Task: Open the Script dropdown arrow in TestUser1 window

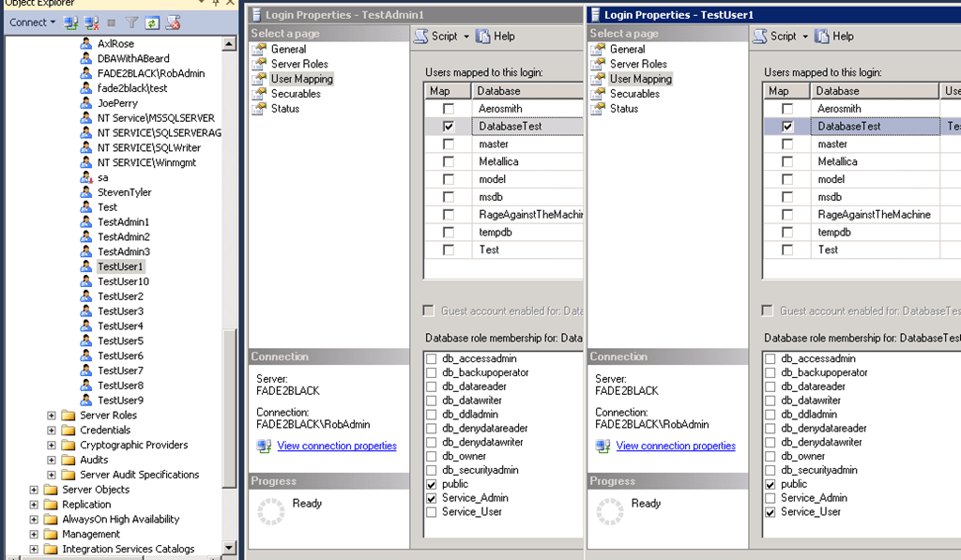Action: (x=805, y=37)
